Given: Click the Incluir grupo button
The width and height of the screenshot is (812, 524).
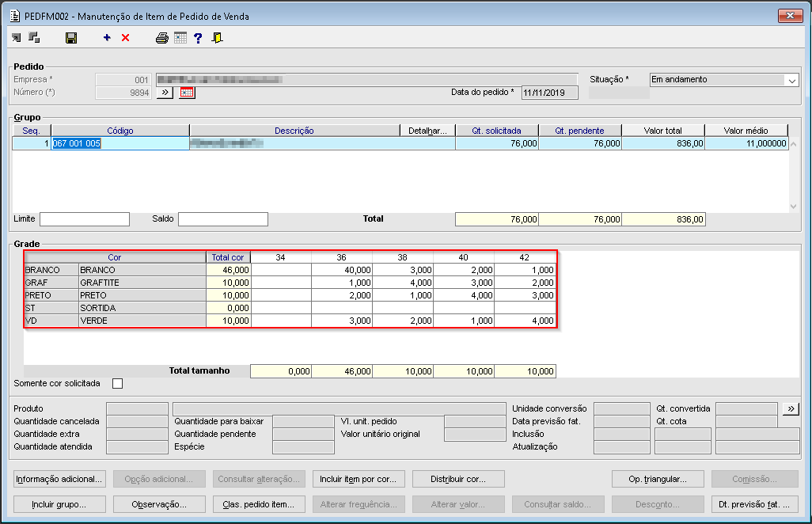Looking at the screenshot, I should (59, 504).
